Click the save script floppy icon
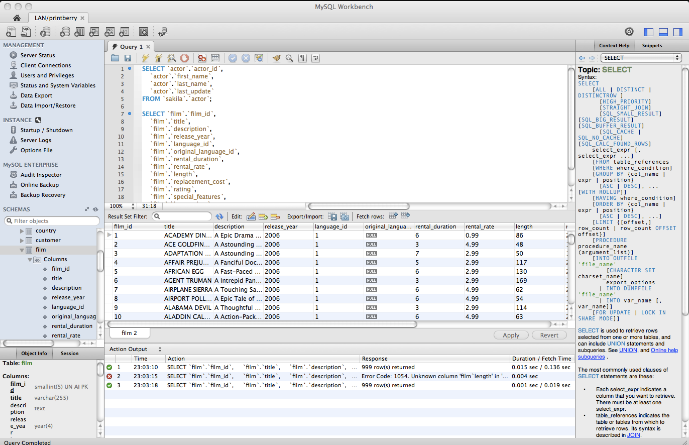This screenshot has height=445, width=689. (x=128, y=59)
